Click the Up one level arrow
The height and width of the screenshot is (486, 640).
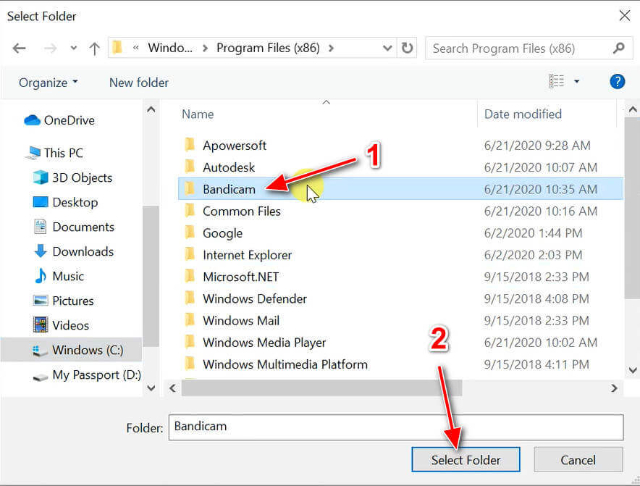click(x=94, y=48)
